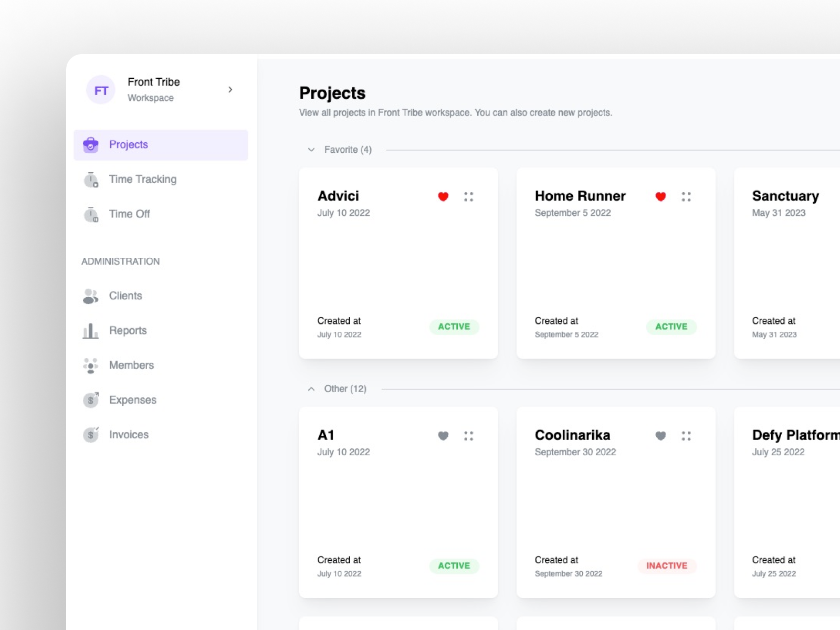Click the Time Off timer icon

(x=91, y=214)
